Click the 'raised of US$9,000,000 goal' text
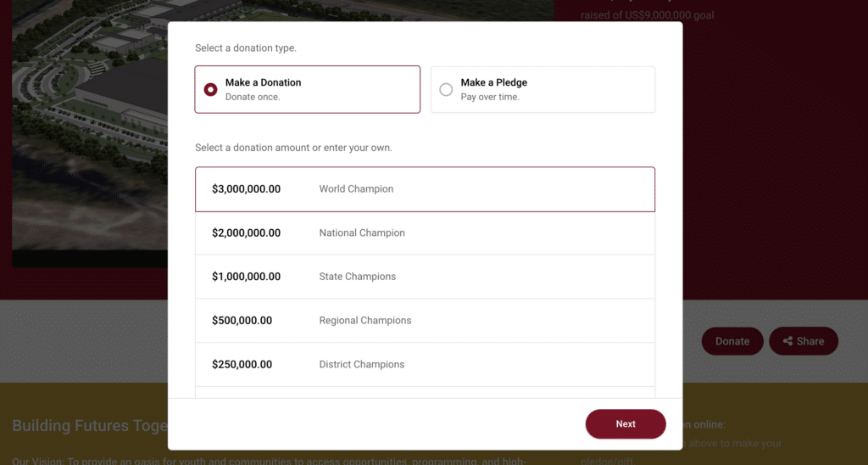868x465 pixels. 647,15
